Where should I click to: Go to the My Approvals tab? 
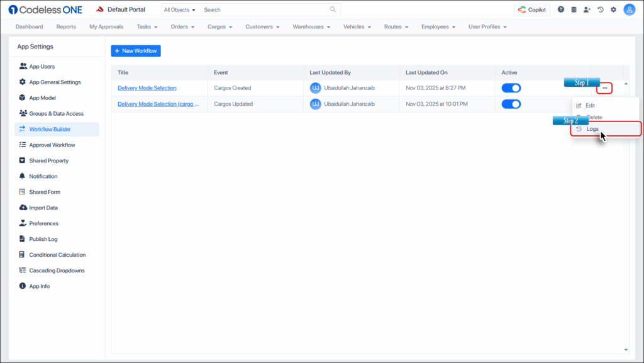(x=106, y=27)
